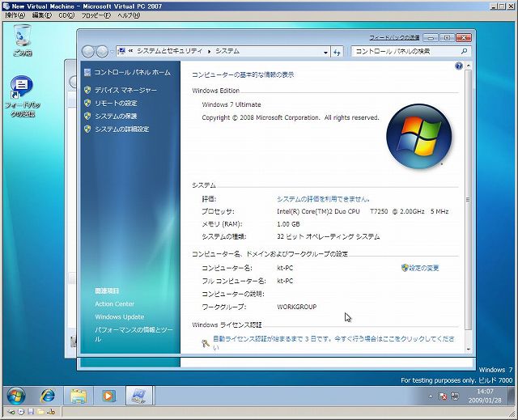
Task: Open the CD(C) menu
Action: pos(66,15)
